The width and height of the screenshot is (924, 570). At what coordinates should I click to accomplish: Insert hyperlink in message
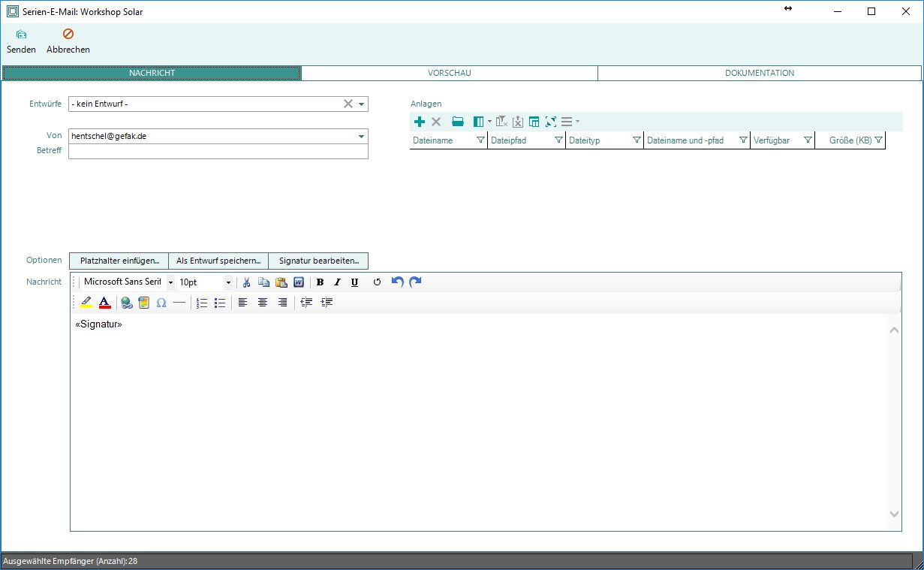[x=126, y=303]
